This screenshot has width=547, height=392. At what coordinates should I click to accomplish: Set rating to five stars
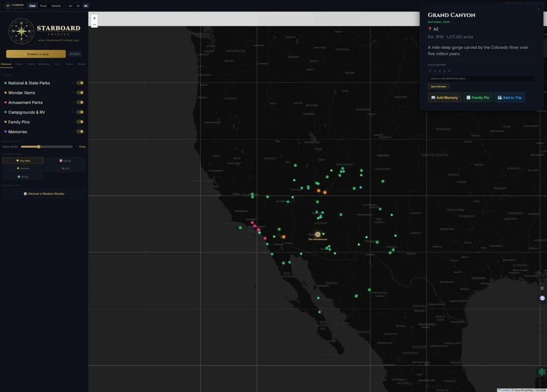[x=450, y=71]
